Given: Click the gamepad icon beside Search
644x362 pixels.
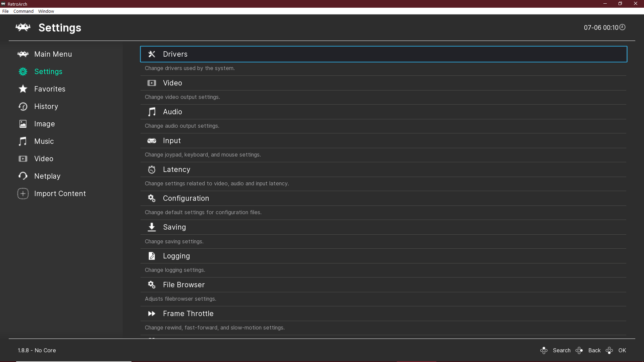Looking at the screenshot, I should [x=544, y=350].
